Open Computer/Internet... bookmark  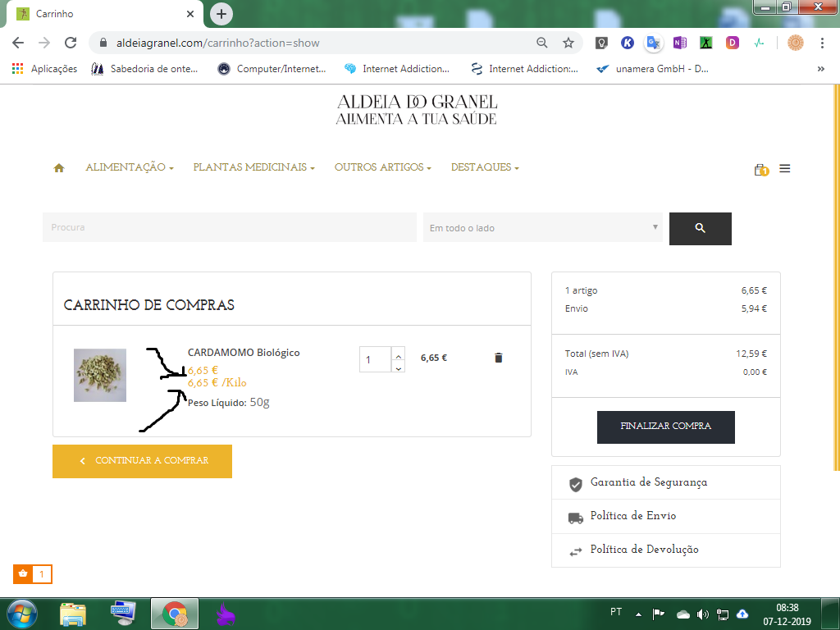(272, 69)
